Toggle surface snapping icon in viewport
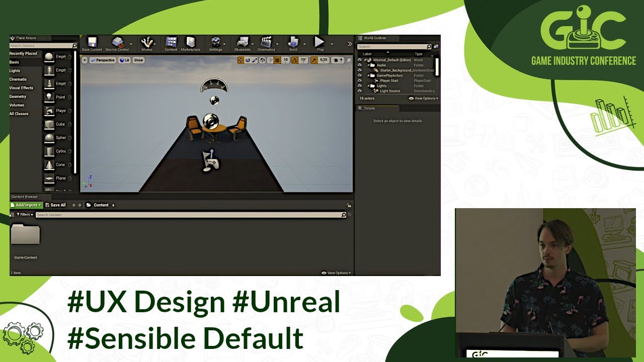The image size is (644, 362). point(270,60)
